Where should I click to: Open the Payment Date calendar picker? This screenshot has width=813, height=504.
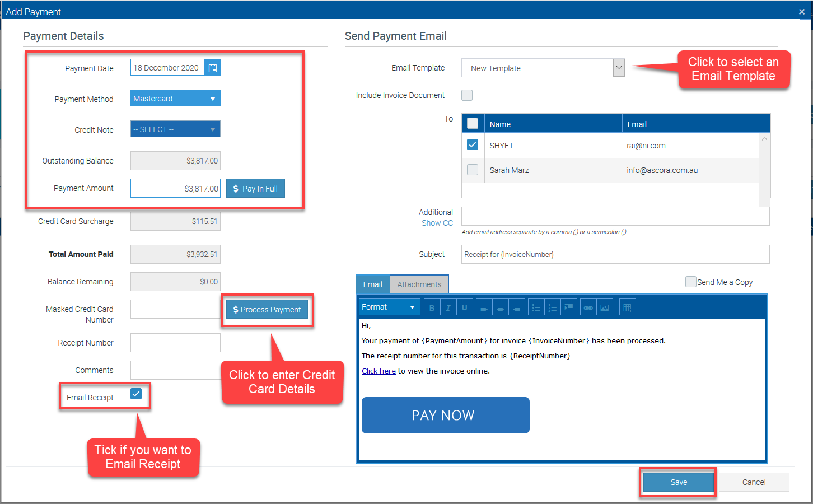pyautogui.click(x=213, y=68)
